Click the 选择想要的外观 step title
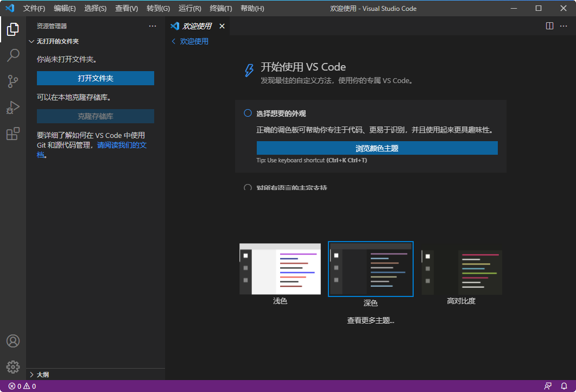Image resolution: width=576 pixels, height=392 pixels. click(x=281, y=113)
